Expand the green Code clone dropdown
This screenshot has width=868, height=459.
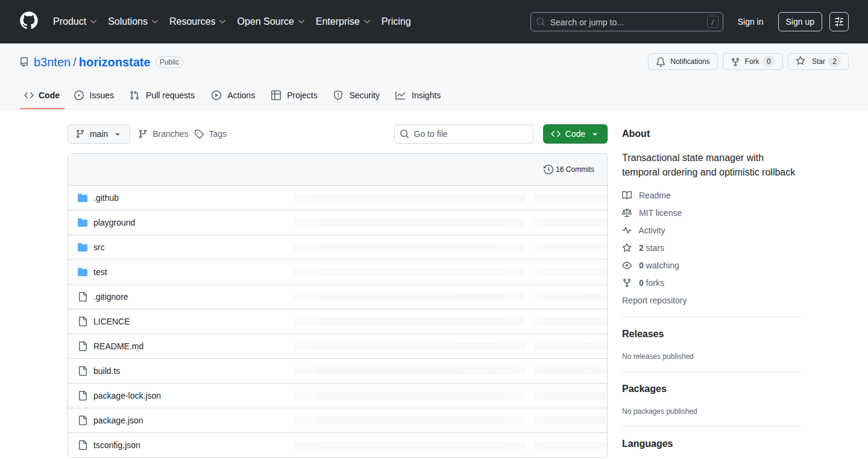pyautogui.click(x=575, y=134)
